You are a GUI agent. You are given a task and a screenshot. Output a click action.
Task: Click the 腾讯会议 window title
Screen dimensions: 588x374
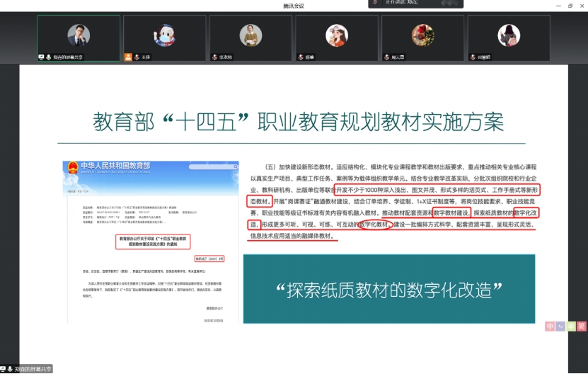(x=294, y=6)
